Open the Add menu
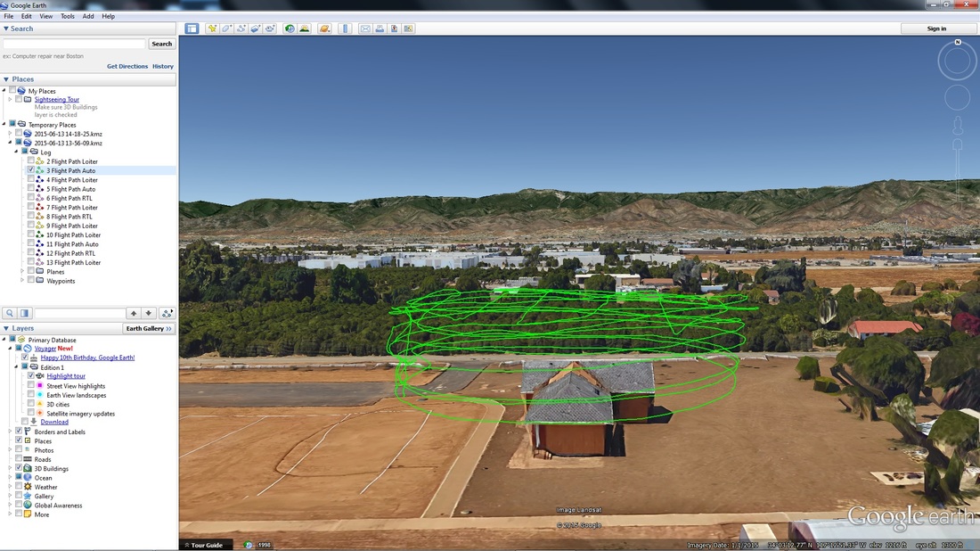The width and height of the screenshot is (980, 551). point(88,16)
